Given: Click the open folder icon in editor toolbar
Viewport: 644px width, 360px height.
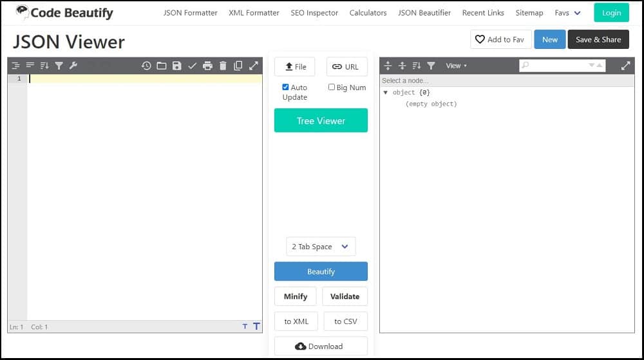Looking at the screenshot, I should 162,66.
